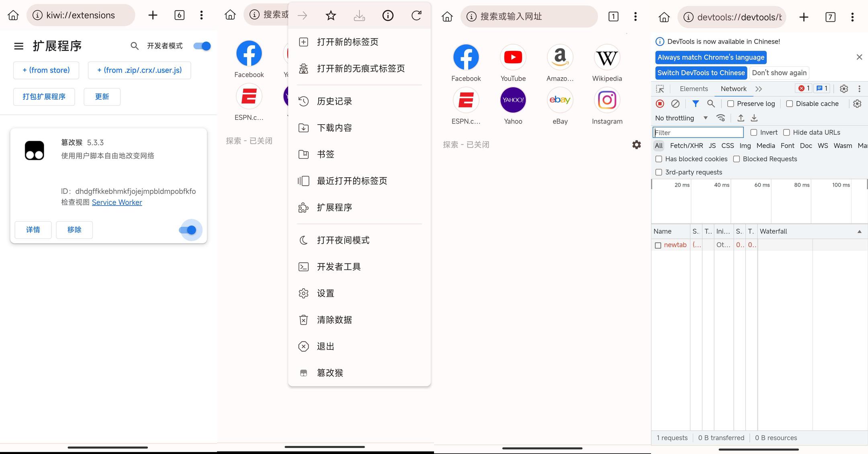This screenshot has height=454, width=868.
Task: Search extensions with magnifier icon
Action: pos(135,46)
